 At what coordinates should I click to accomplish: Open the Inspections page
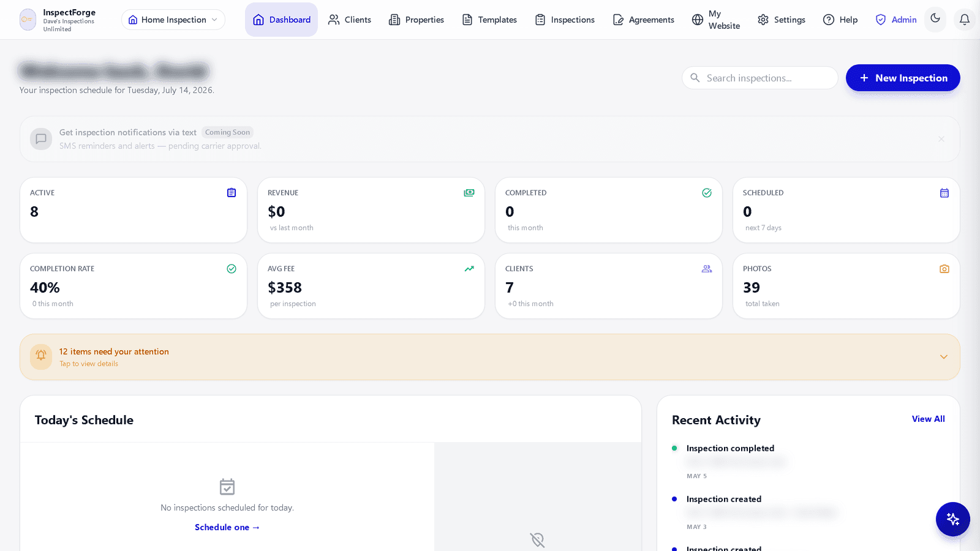[565, 20]
